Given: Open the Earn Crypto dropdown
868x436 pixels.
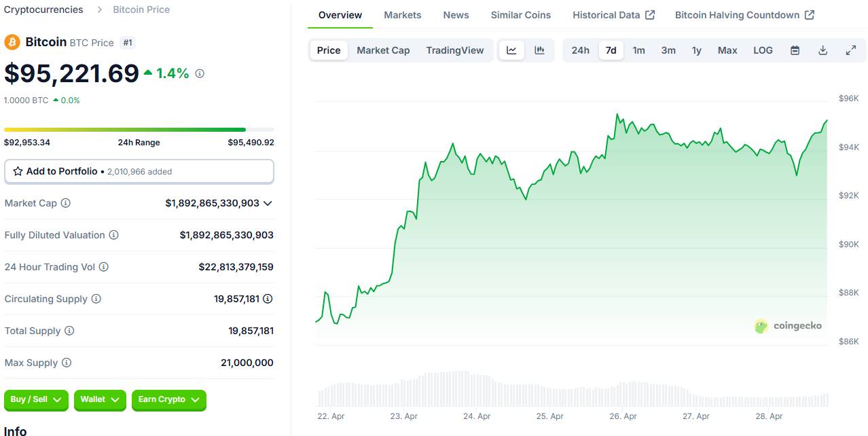Looking at the screenshot, I should (168, 400).
